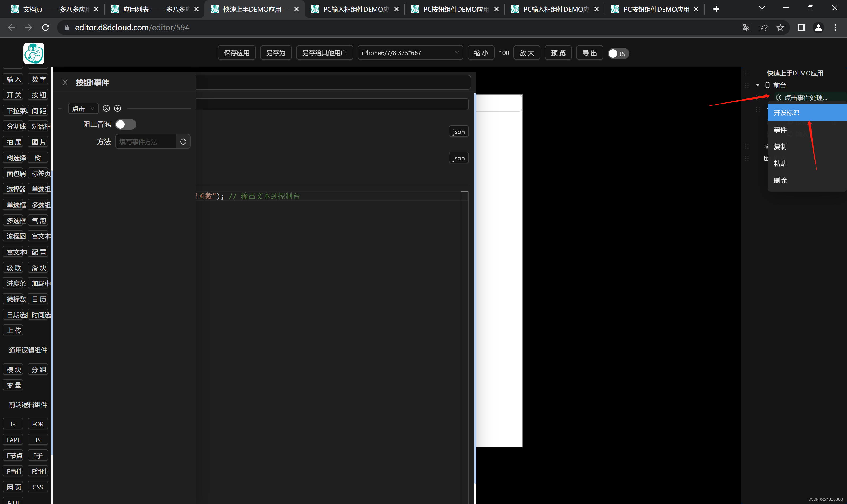Select 删除 from the context menu

coord(780,180)
